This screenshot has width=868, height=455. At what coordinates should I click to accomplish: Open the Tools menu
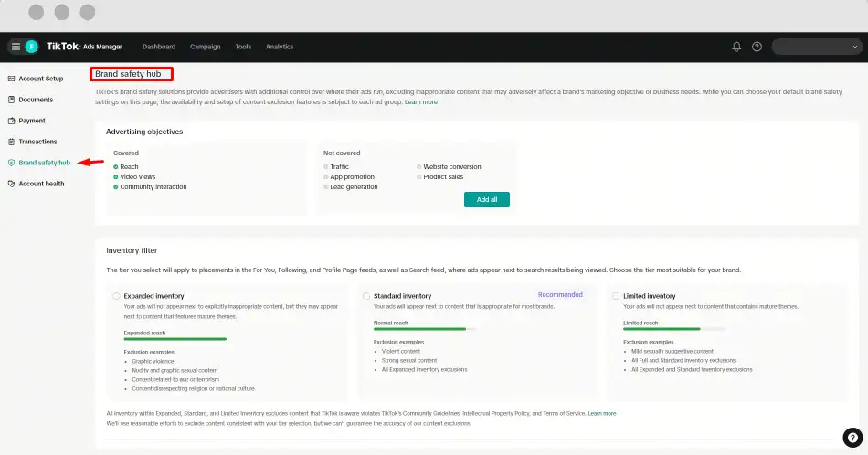click(243, 47)
